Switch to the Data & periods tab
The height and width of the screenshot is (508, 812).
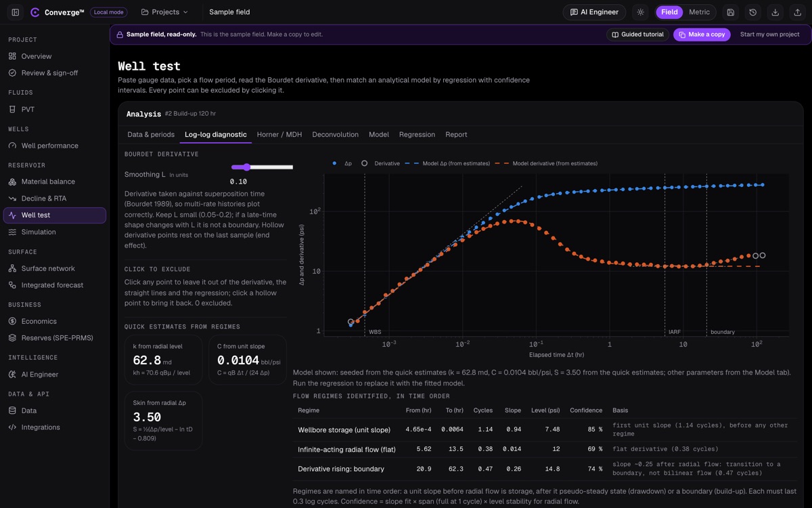pyautogui.click(x=151, y=134)
